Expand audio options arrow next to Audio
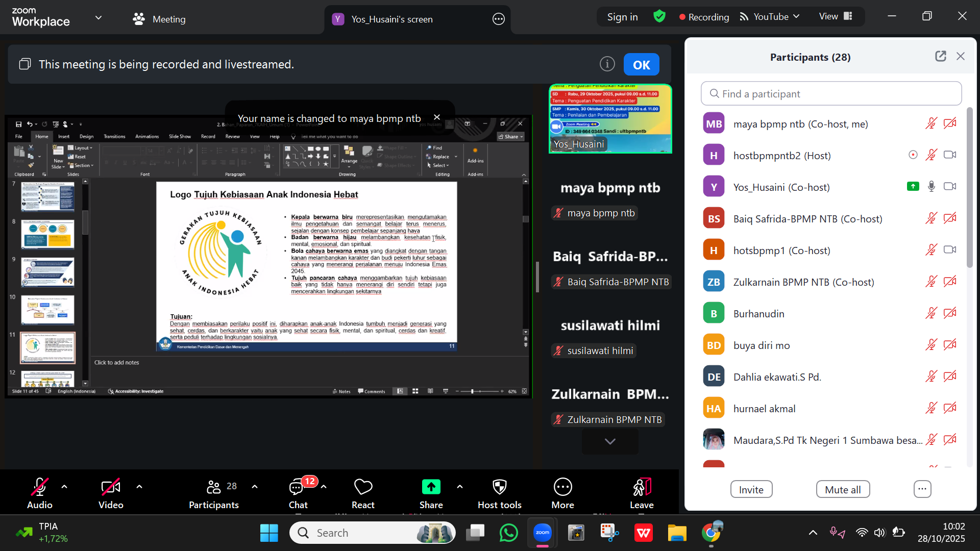 point(64,487)
